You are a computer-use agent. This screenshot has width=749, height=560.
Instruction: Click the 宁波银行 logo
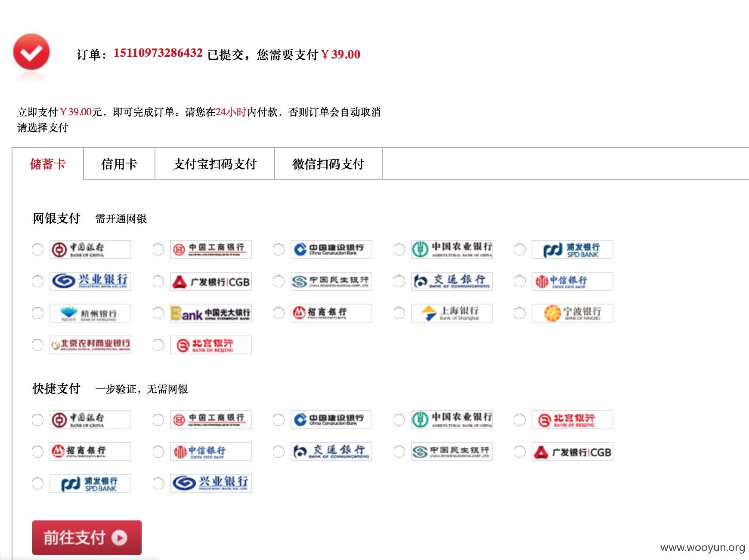click(573, 313)
